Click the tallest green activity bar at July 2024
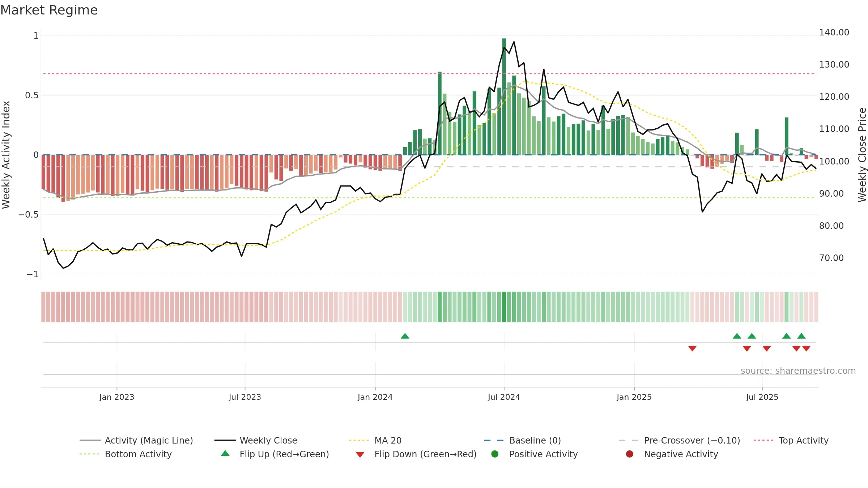Viewport: 868px width, 488px height. (504, 97)
